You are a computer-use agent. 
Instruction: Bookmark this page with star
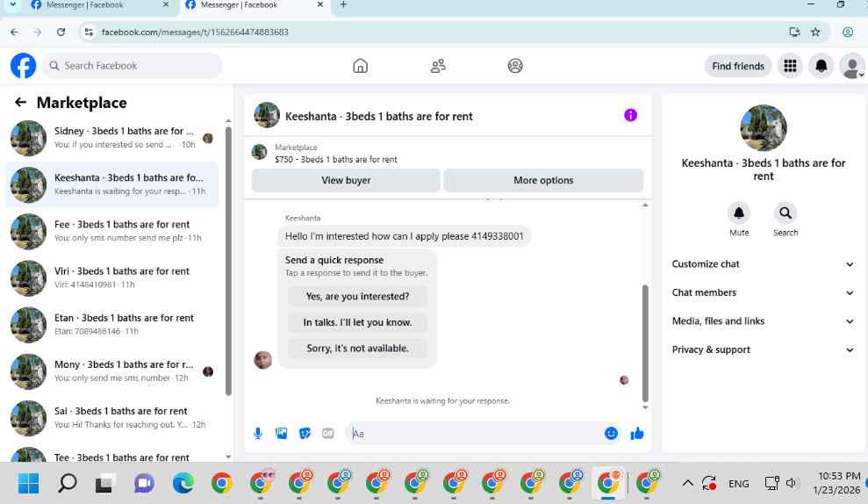click(815, 32)
